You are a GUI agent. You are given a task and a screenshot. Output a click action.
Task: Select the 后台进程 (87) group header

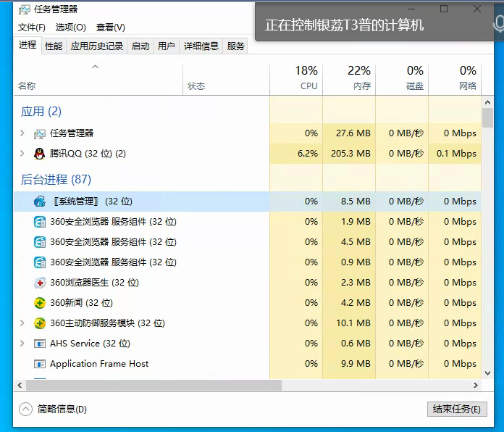click(x=56, y=179)
